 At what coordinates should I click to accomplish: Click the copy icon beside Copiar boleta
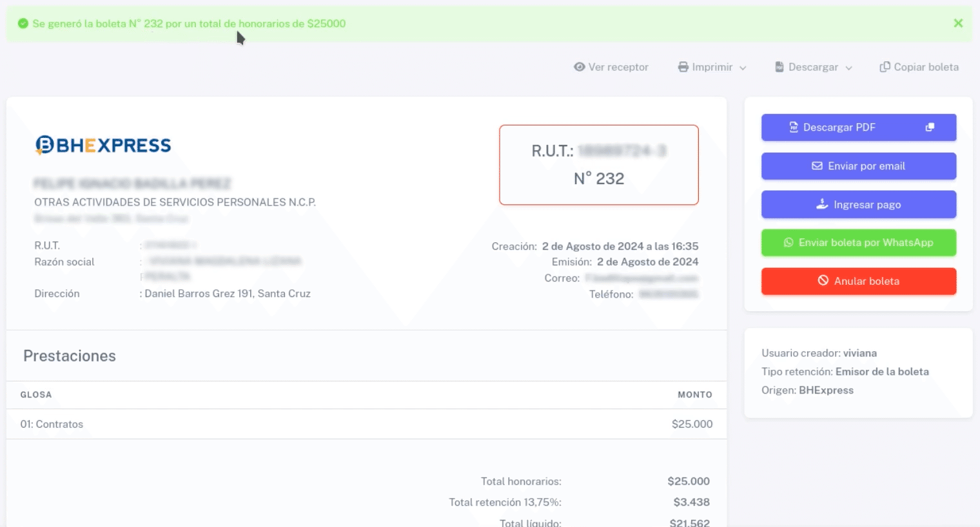(885, 67)
